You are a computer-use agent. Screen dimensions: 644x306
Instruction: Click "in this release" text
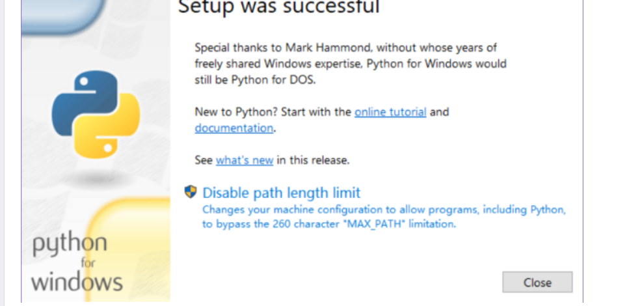pyautogui.click(x=313, y=160)
